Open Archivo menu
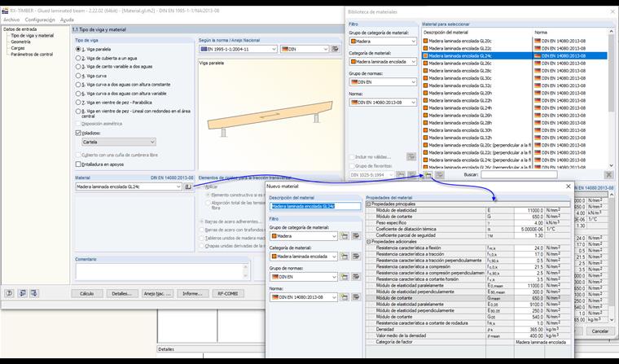The width and height of the screenshot is (619, 364). pyautogui.click(x=11, y=20)
